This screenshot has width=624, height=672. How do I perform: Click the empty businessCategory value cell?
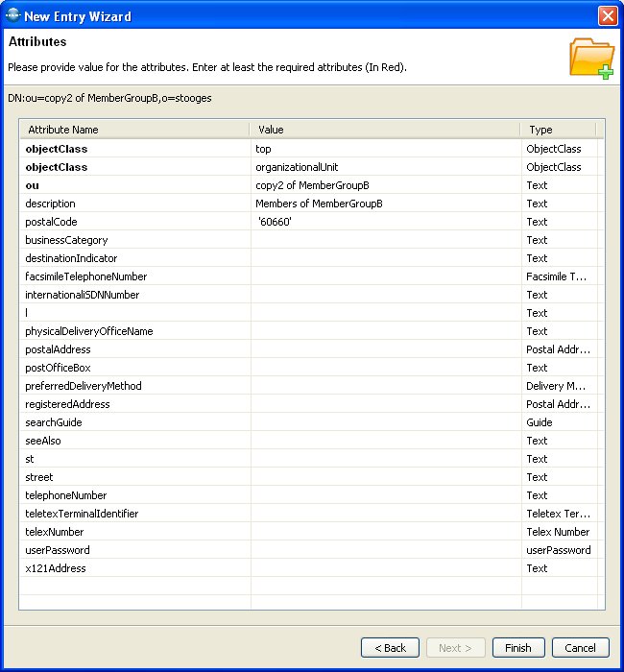click(384, 240)
